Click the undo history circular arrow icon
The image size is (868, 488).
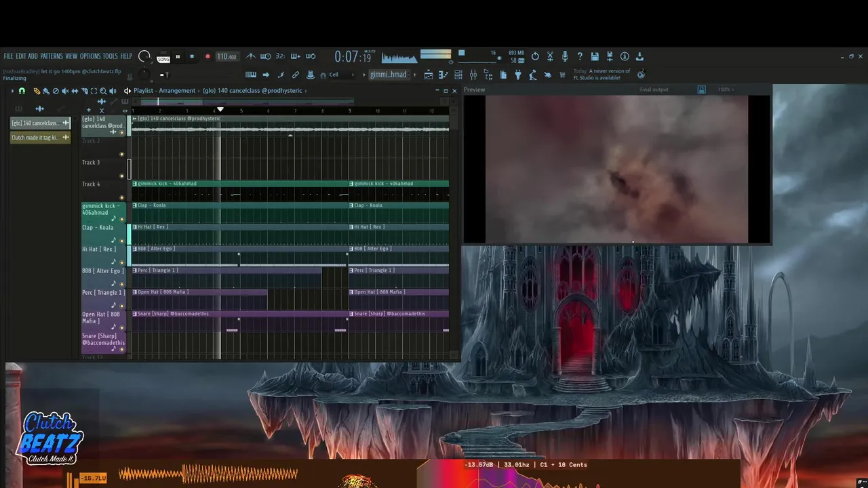[535, 56]
